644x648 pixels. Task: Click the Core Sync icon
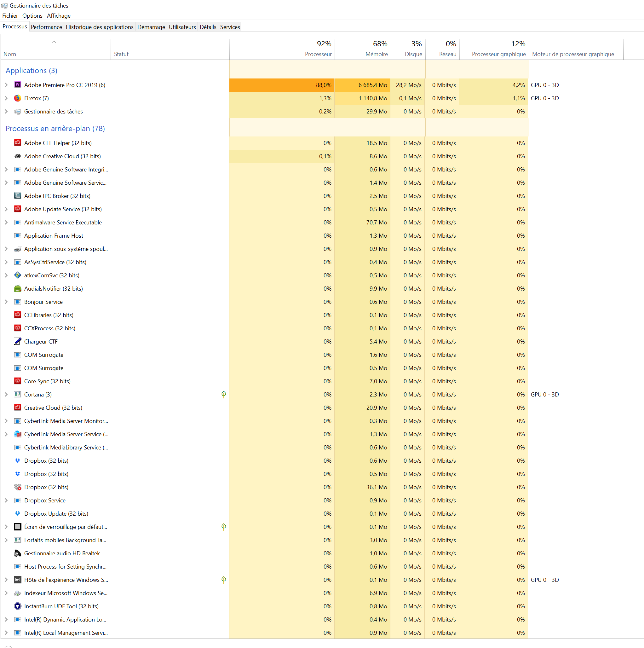pyautogui.click(x=17, y=381)
